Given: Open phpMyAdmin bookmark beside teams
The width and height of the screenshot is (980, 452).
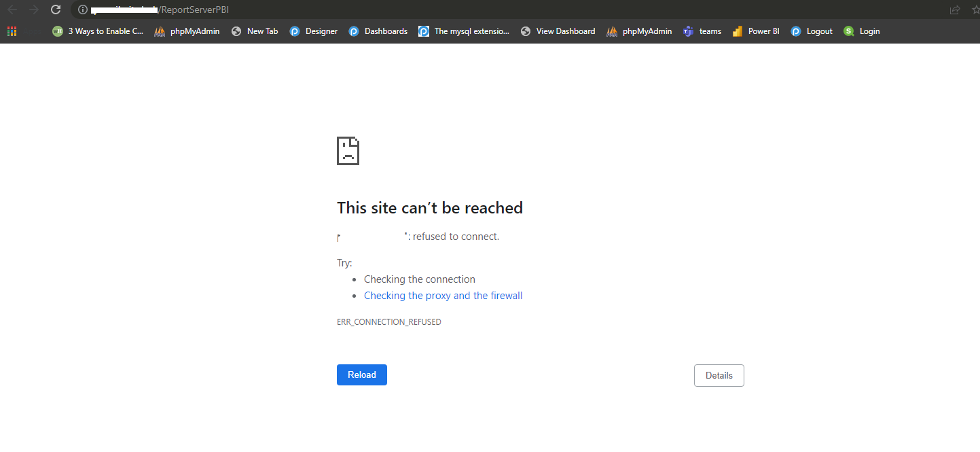Looking at the screenshot, I should 639,31.
